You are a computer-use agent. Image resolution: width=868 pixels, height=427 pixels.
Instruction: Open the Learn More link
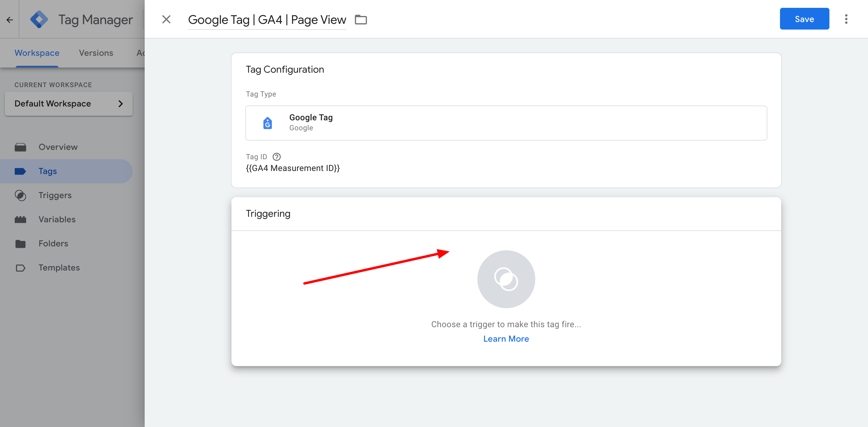tap(506, 339)
